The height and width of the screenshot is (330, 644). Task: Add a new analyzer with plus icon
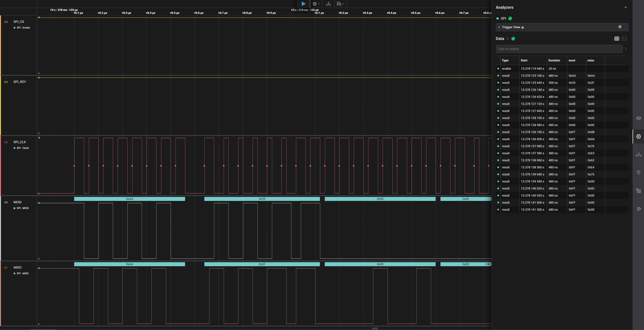(x=626, y=7)
